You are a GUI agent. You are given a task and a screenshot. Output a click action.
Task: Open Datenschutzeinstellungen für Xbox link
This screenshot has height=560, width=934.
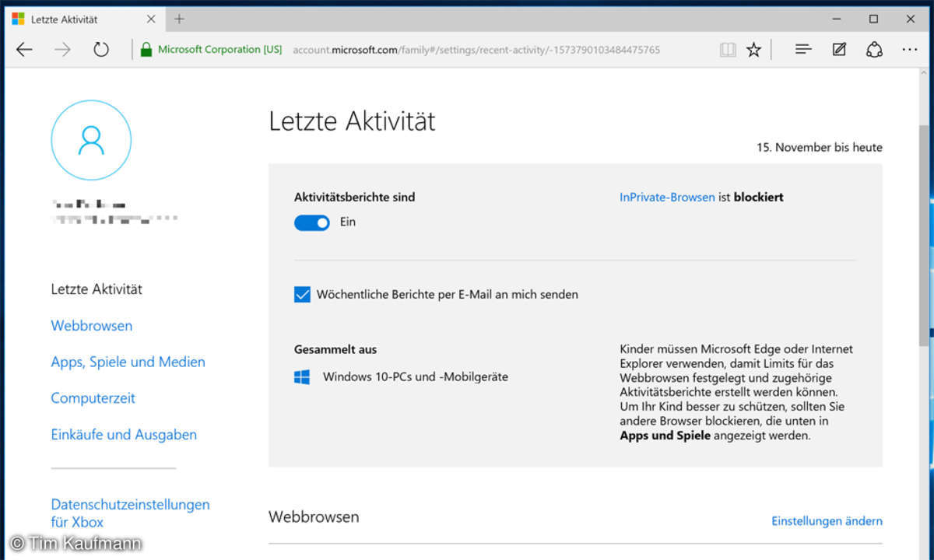coord(130,513)
